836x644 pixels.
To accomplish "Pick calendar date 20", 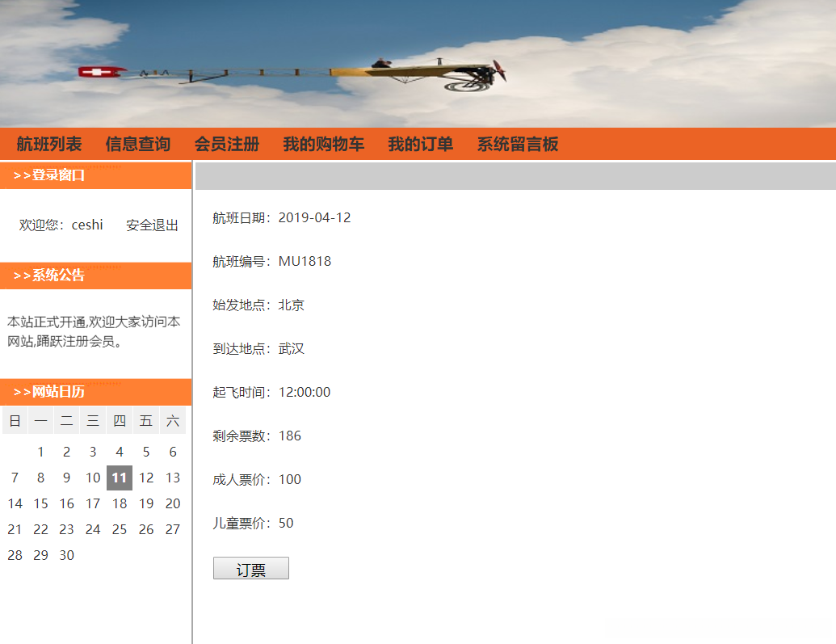I will [173, 503].
